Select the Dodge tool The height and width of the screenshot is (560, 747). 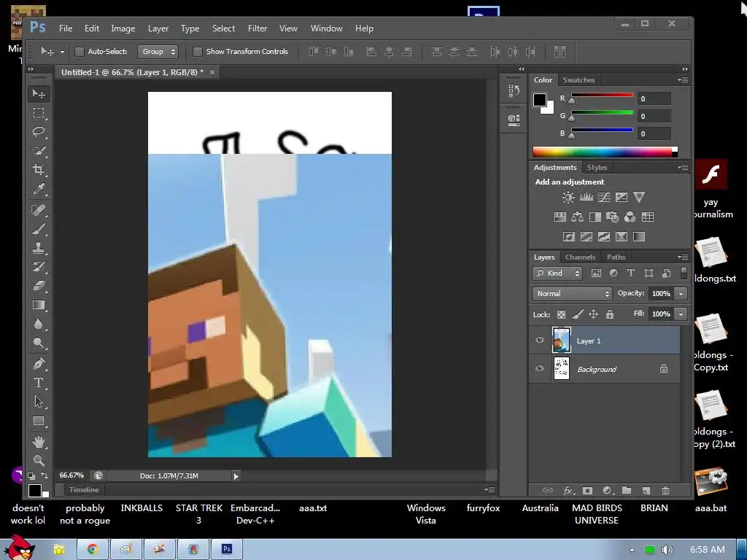[39, 343]
